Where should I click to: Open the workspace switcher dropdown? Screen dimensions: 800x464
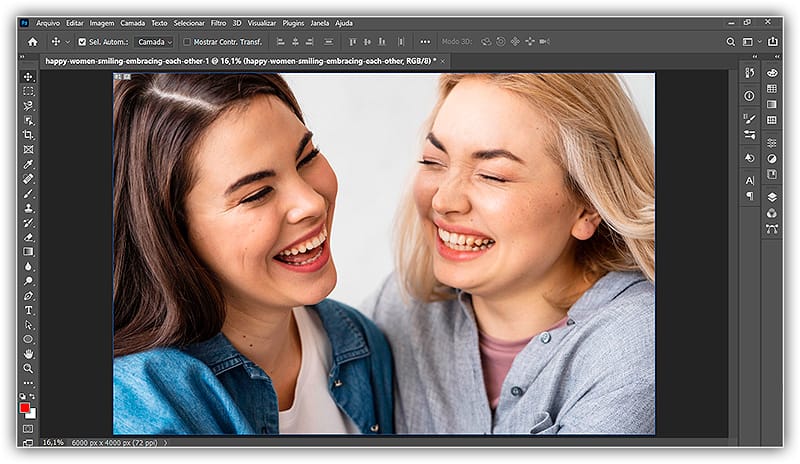pyautogui.click(x=751, y=42)
